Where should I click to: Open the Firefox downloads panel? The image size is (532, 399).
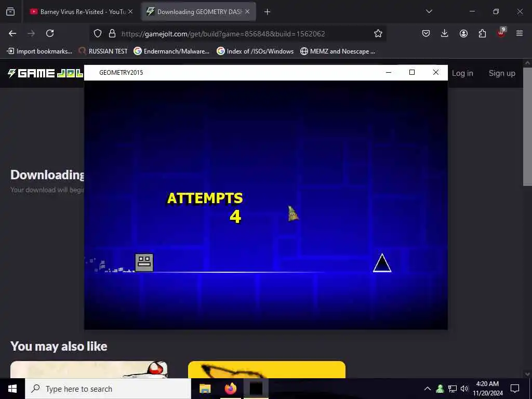[445, 33]
